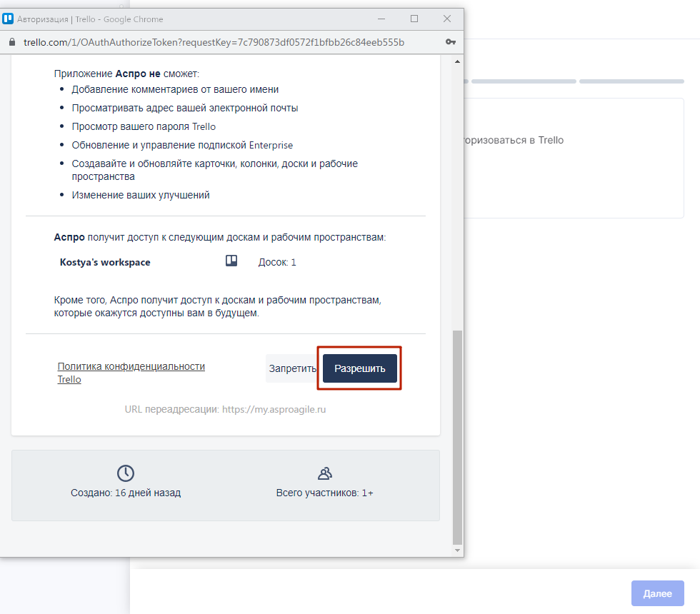Click the Обновление и управление подпиской Enterprise item
Image resolution: width=700 pixels, height=614 pixels.
(182, 145)
